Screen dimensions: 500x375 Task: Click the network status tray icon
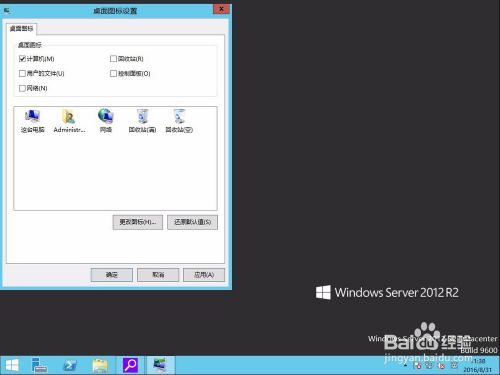coord(429,366)
